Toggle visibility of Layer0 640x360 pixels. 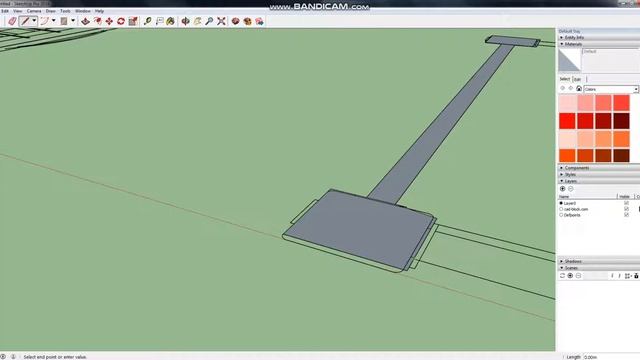point(626,203)
